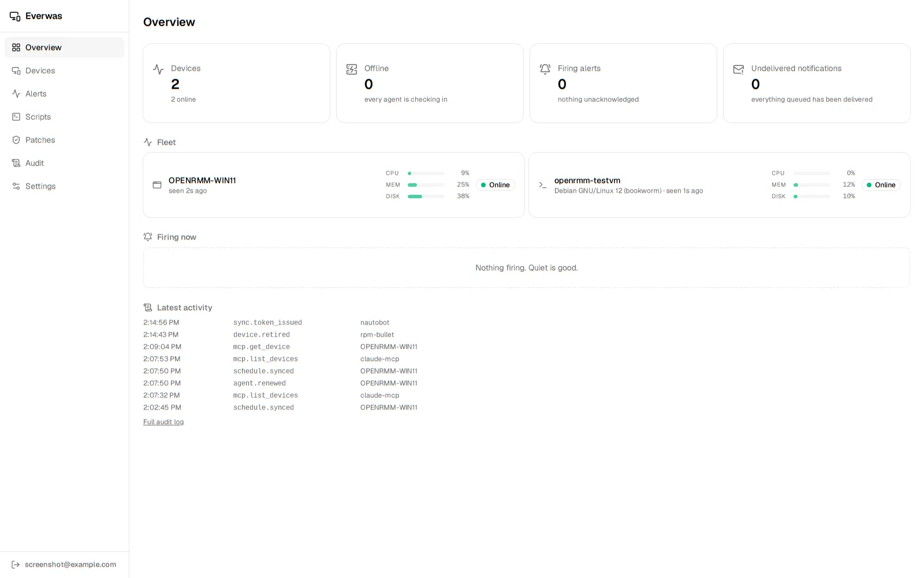Click the Audit scroll icon in sidebar

[16, 163]
